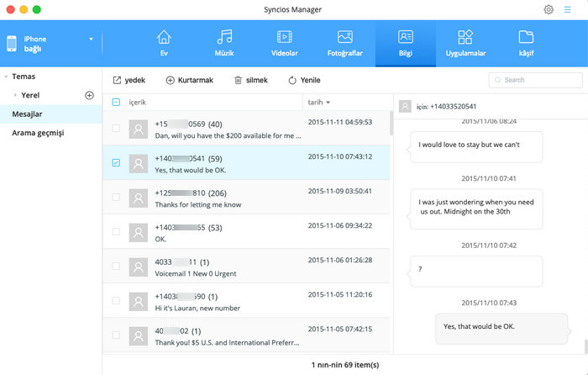Screen dimensions: 588x375
Task: Click the avatar of the (53) OK. contact
Action: 139,233
